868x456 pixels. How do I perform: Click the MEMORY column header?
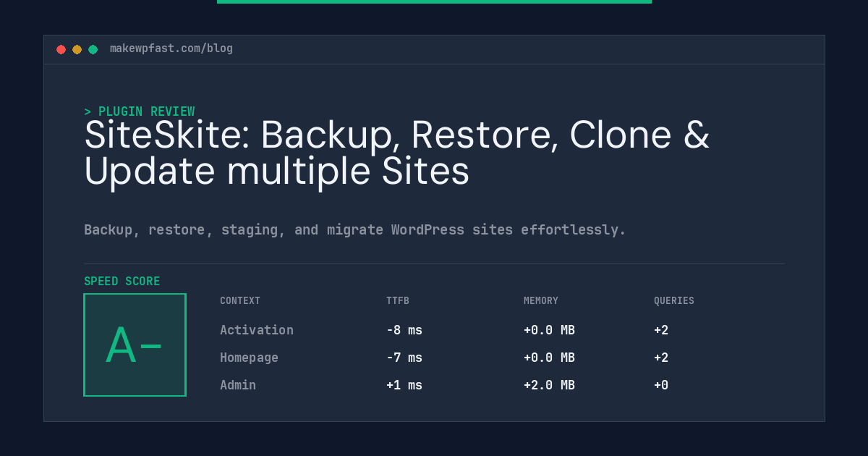[x=541, y=301]
